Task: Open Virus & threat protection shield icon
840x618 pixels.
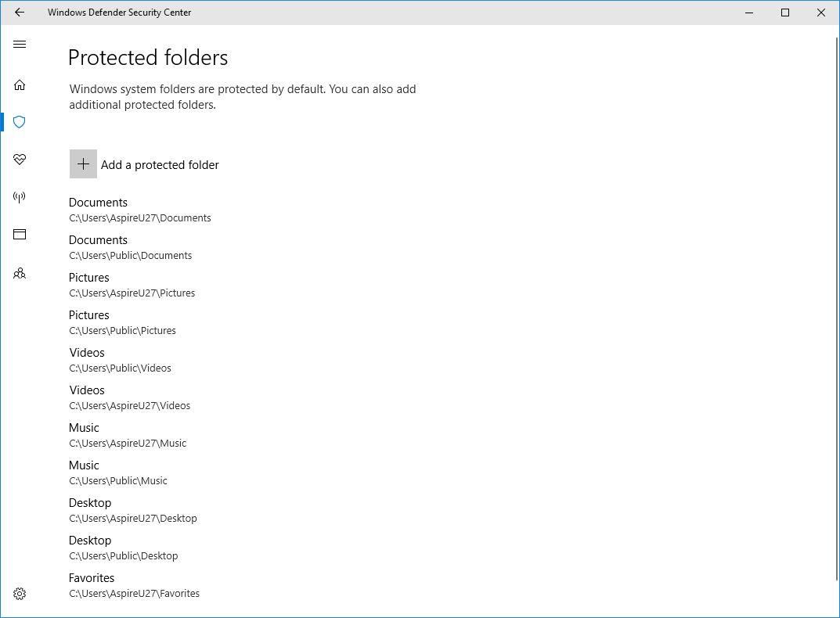Action: tap(20, 122)
